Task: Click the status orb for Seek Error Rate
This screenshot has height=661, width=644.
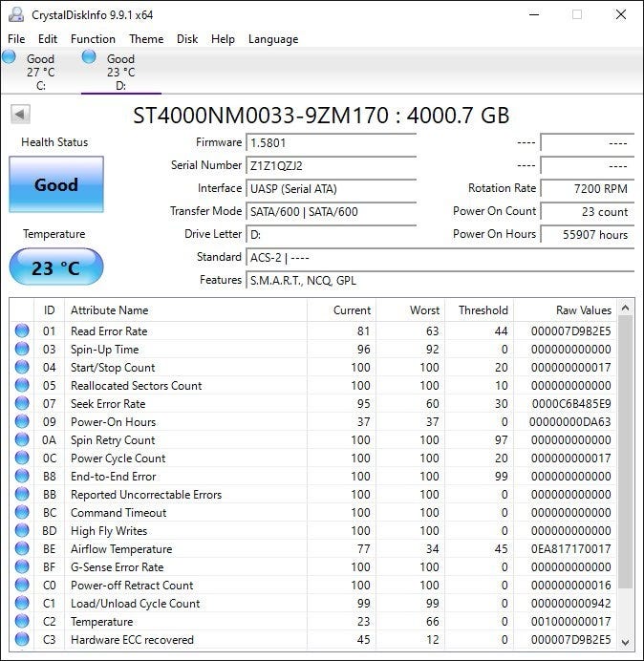Action: click(22, 403)
